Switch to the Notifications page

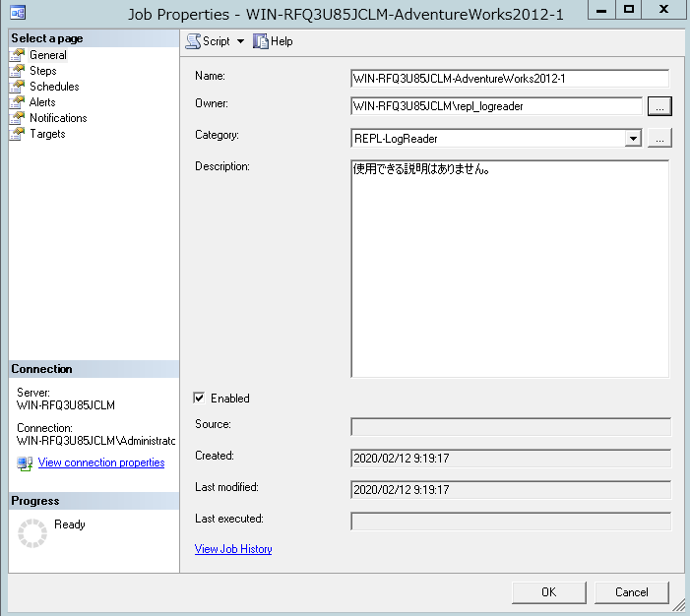click(x=58, y=118)
